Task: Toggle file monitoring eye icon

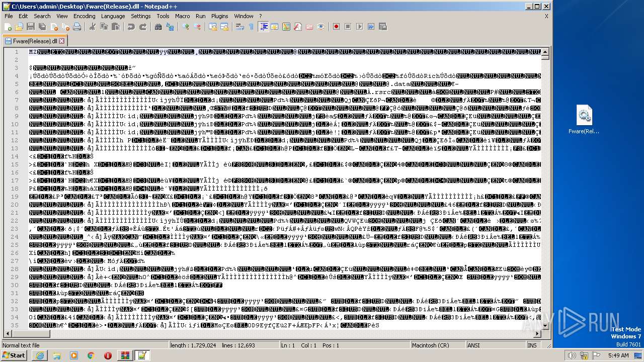Action: click(321, 27)
